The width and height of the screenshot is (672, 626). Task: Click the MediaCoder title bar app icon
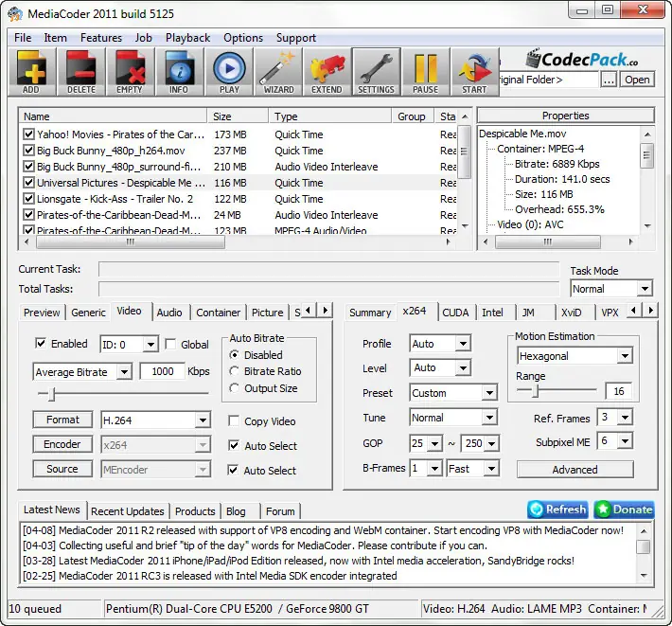tap(15, 13)
